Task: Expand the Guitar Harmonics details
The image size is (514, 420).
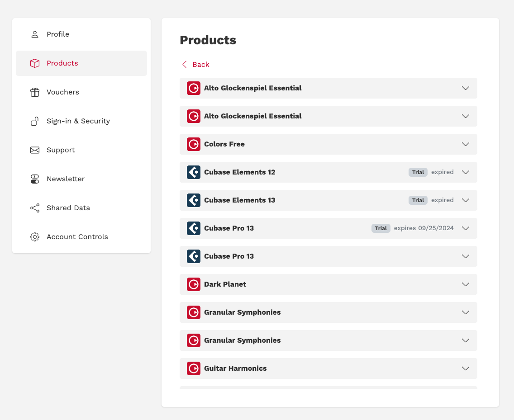Action: 466,368
